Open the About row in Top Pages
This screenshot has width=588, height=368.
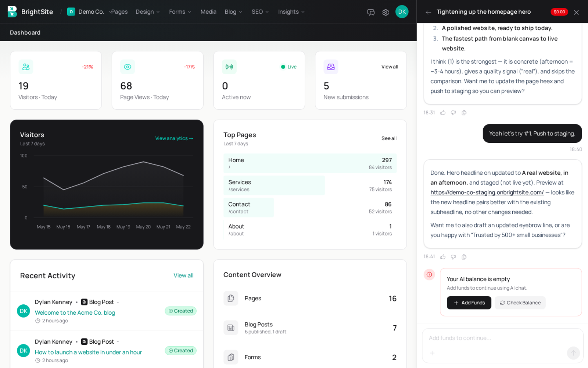(310, 230)
